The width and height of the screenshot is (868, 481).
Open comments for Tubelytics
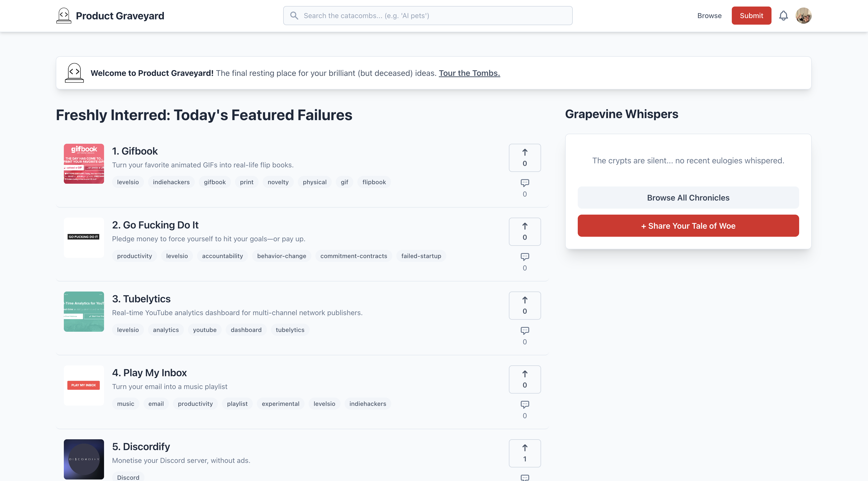(x=525, y=331)
